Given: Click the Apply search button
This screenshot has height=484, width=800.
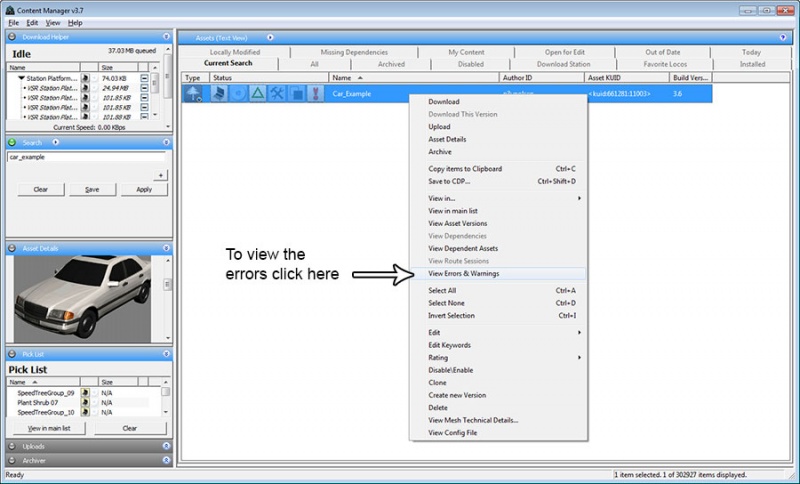Looking at the screenshot, I should (144, 190).
